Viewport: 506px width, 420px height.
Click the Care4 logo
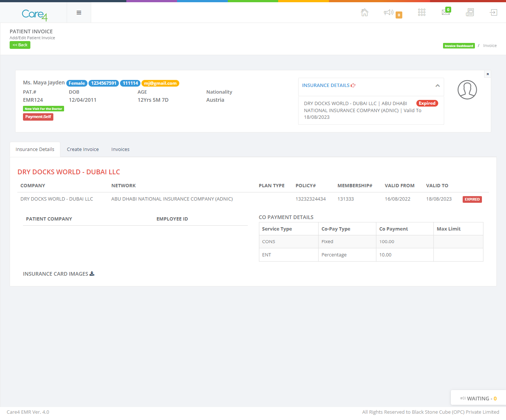tap(34, 14)
